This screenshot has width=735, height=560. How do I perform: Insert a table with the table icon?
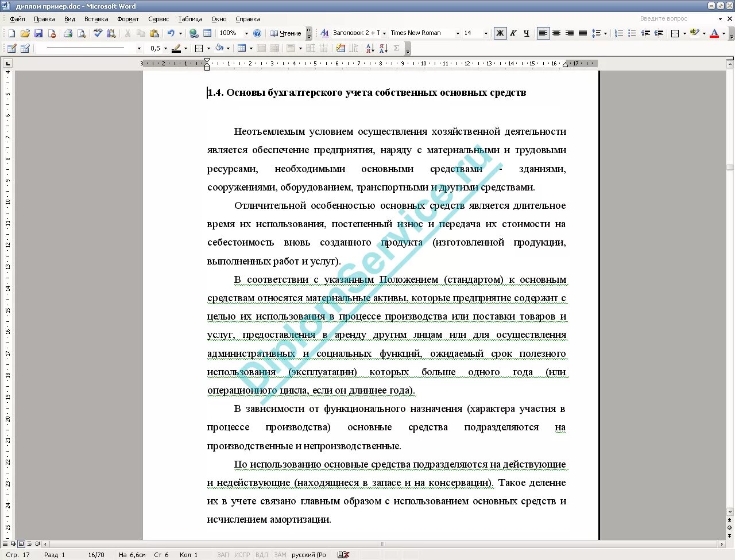207,33
